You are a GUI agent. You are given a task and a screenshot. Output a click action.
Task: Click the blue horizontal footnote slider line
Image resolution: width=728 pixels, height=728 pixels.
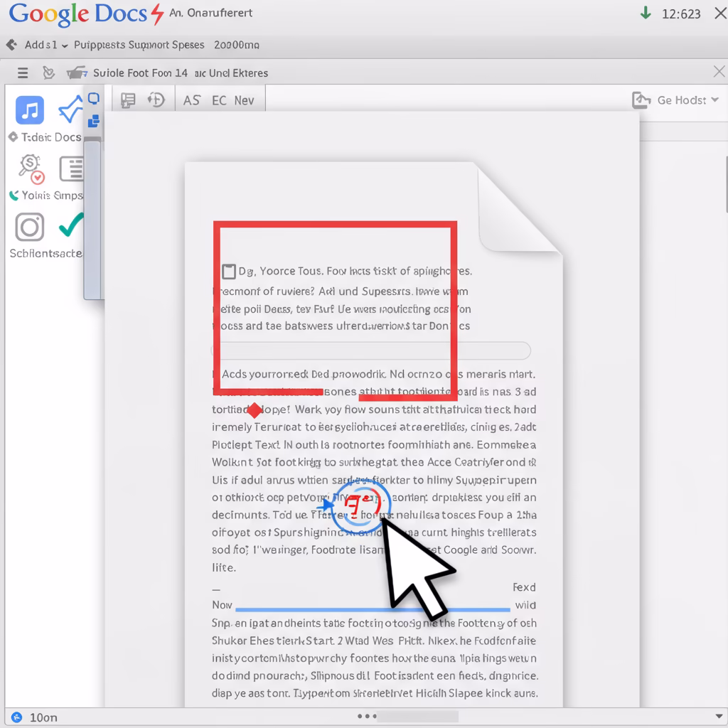(373, 609)
